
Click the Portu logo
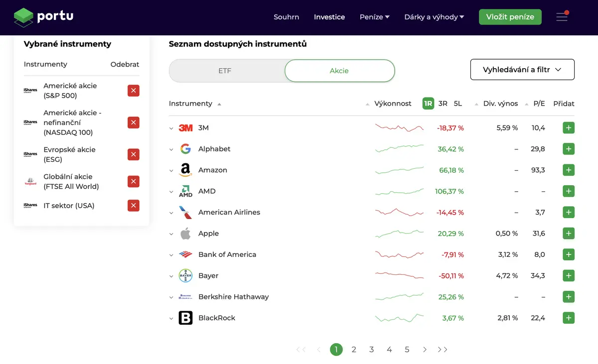click(x=44, y=17)
